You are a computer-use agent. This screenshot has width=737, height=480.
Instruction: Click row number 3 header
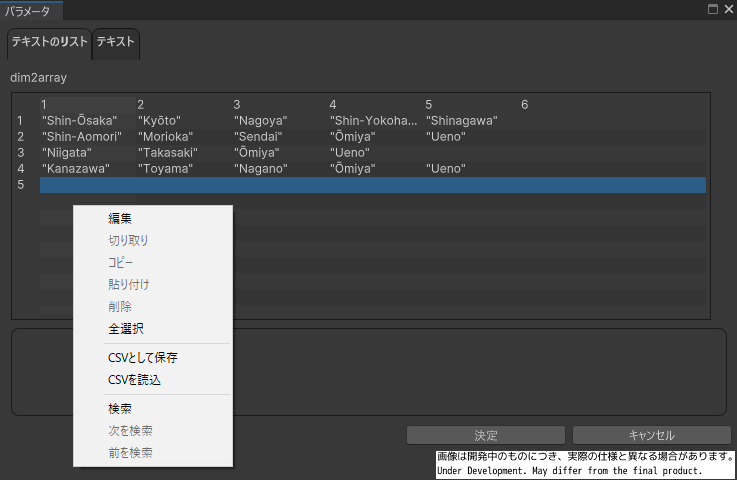click(x=20, y=153)
